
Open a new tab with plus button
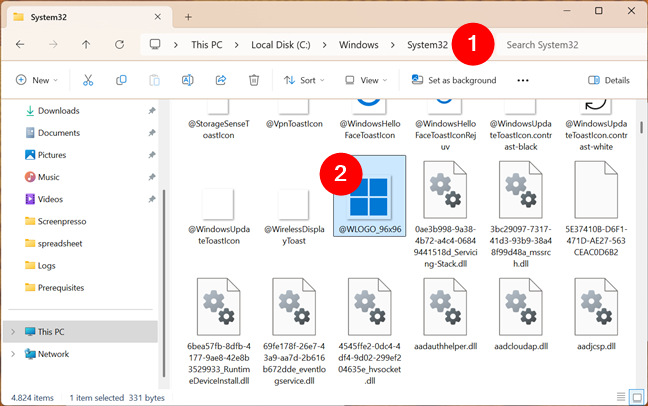pos(188,17)
